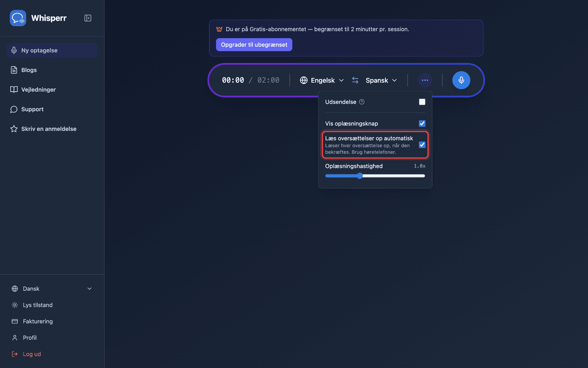Expand the Dansk interface language selector
588x368 pixels.
(52, 289)
